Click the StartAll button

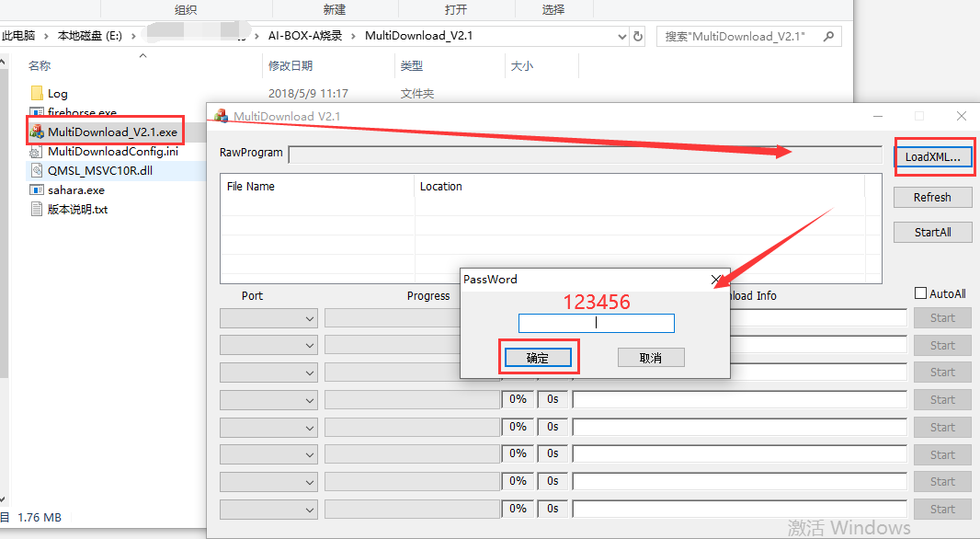point(932,232)
